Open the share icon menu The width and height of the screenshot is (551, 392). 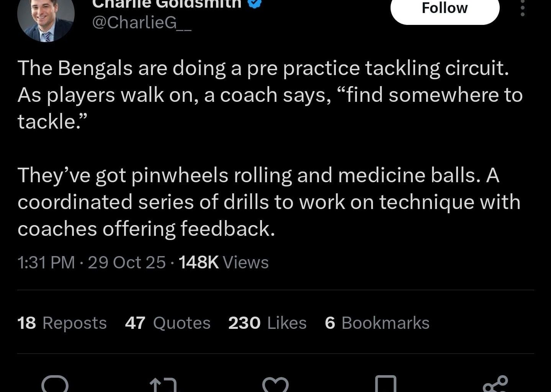point(495,384)
